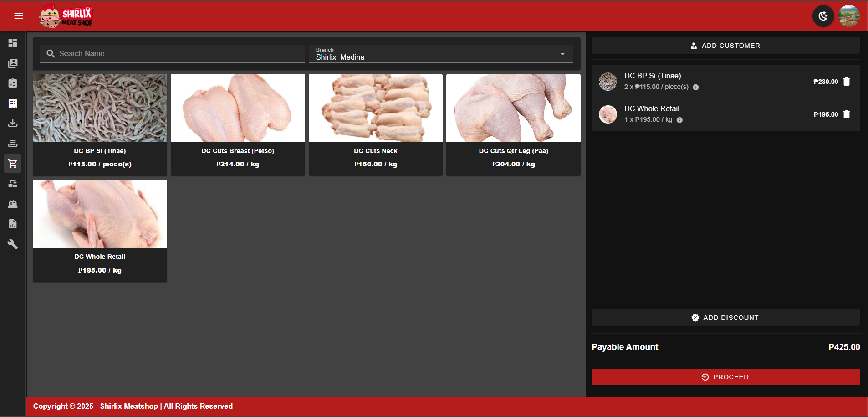Remove DC Whole Retail from cart
Viewport: 868px width, 417px height.
pyautogui.click(x=847, y=114)
